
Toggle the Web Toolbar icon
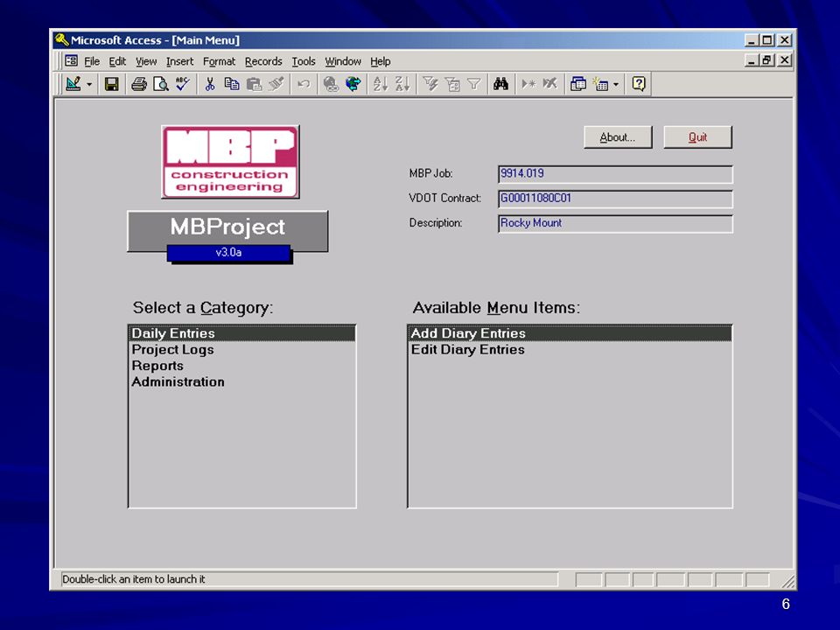coord(353,84)
